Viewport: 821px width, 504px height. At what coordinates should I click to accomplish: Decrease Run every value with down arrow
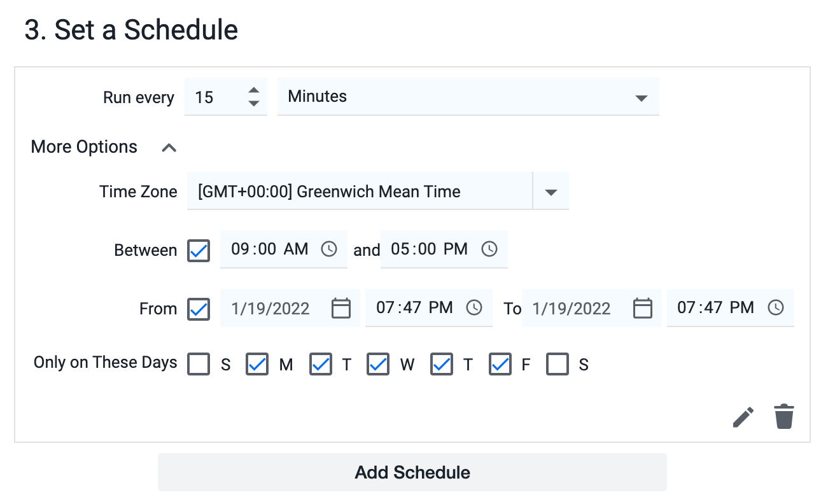pos(254,104)
